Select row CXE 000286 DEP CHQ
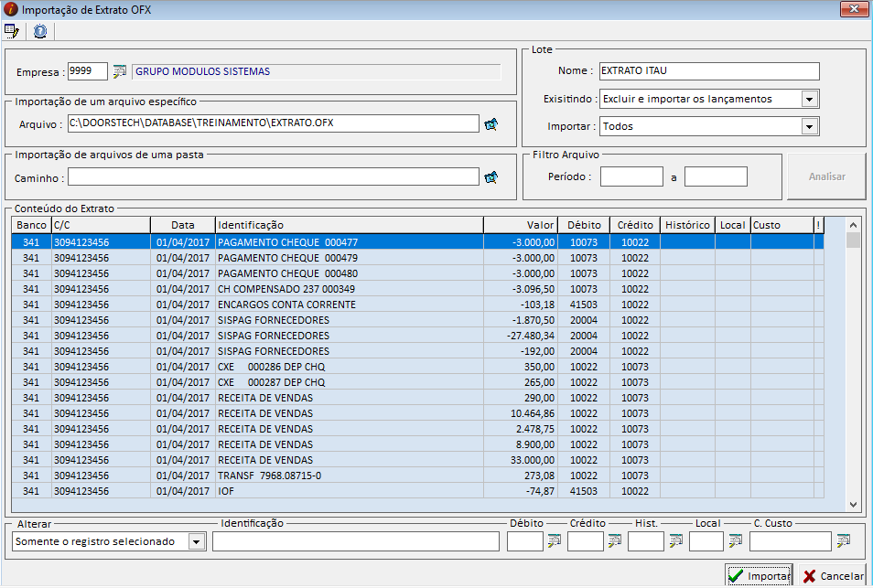 pos(417,367)
